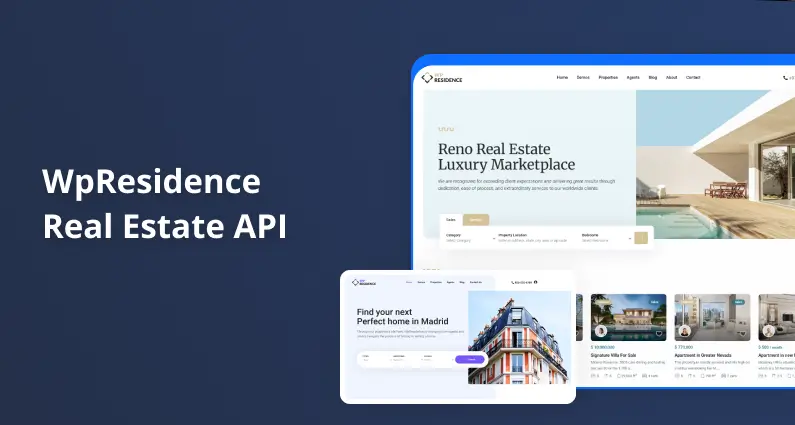This screenshot has width=795, height=425.
Task: Open the Apartment in Greater Nevada title link
Action: point(703,356)
